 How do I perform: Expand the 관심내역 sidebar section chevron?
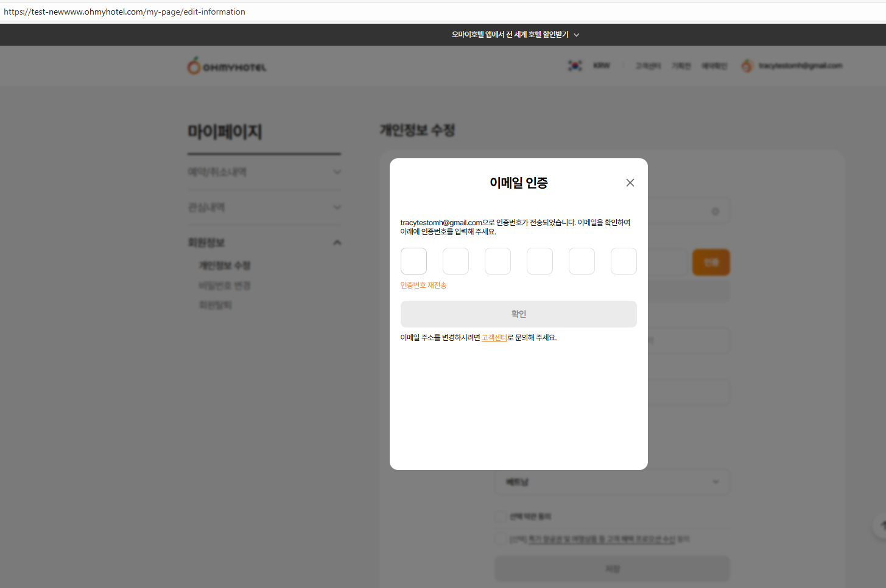click(337, 208)
